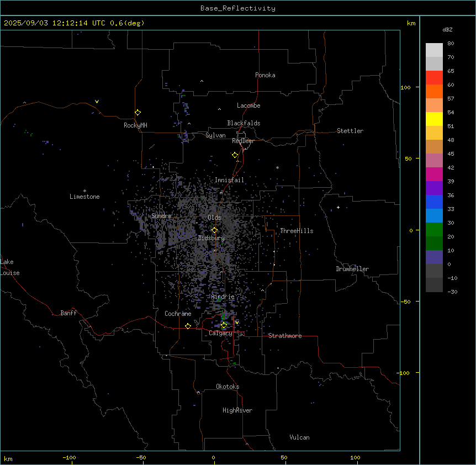Image resolution: width=476 pixels, height=465 pixels.
Task: Click the white asterisk marker east of RedDeer
Action: click(x=277, y=167)
